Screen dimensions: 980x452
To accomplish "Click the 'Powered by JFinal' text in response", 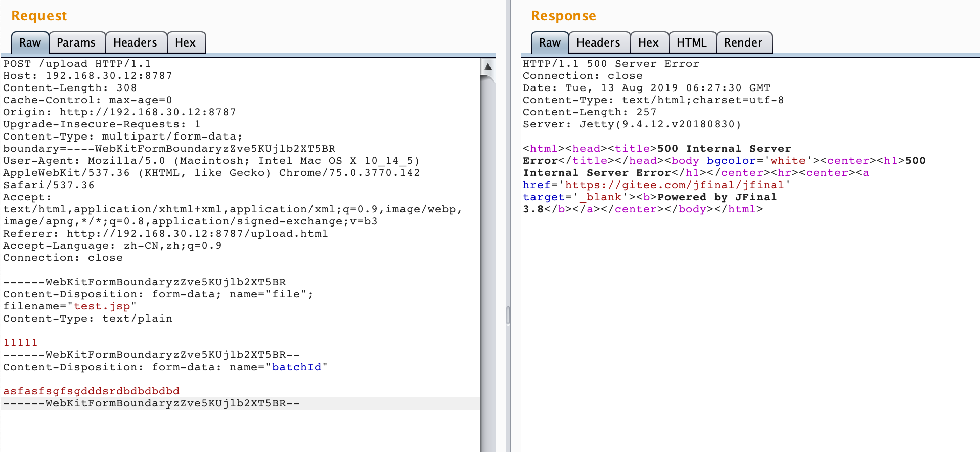I will tap(717, 197).
